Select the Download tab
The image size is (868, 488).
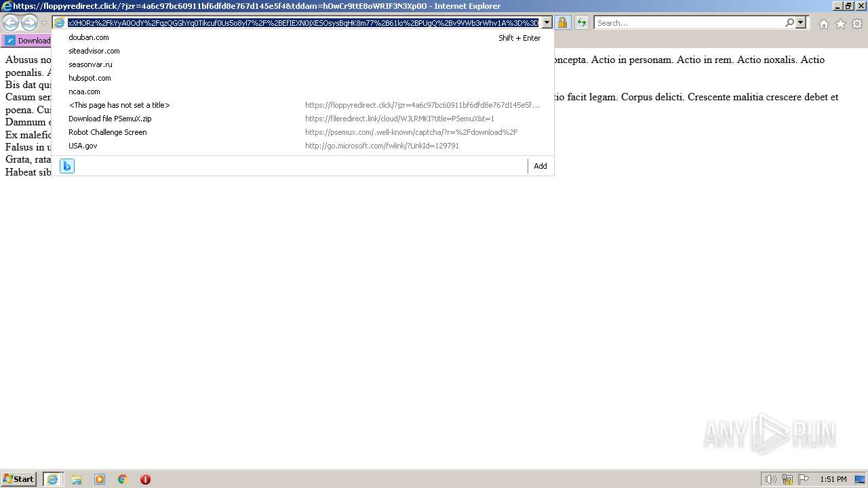coord(27,41)
